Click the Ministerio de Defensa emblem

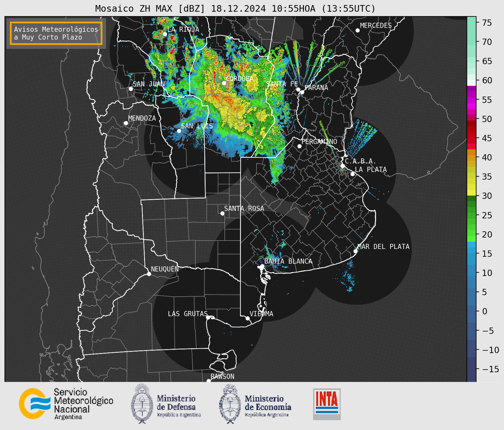142,404
